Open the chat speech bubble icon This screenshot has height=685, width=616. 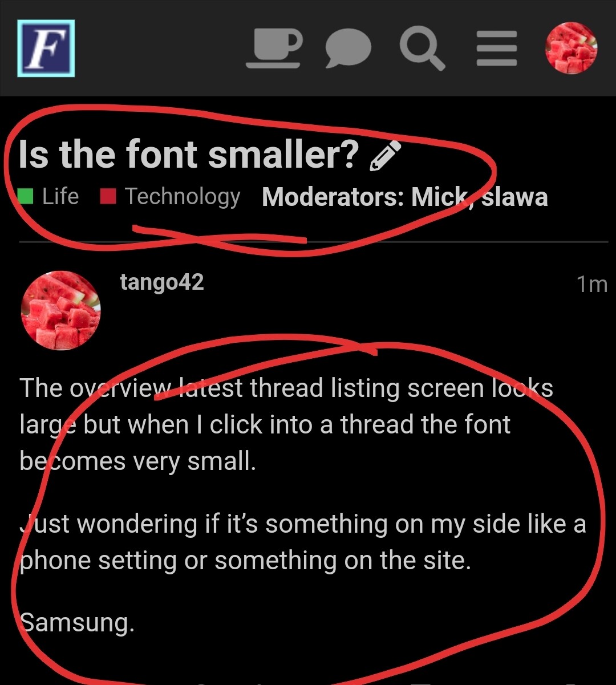point(348,49)
